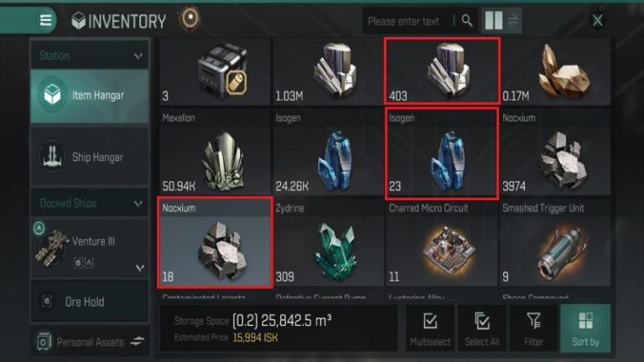Collapse the Station section chevron

coord(138,55)
